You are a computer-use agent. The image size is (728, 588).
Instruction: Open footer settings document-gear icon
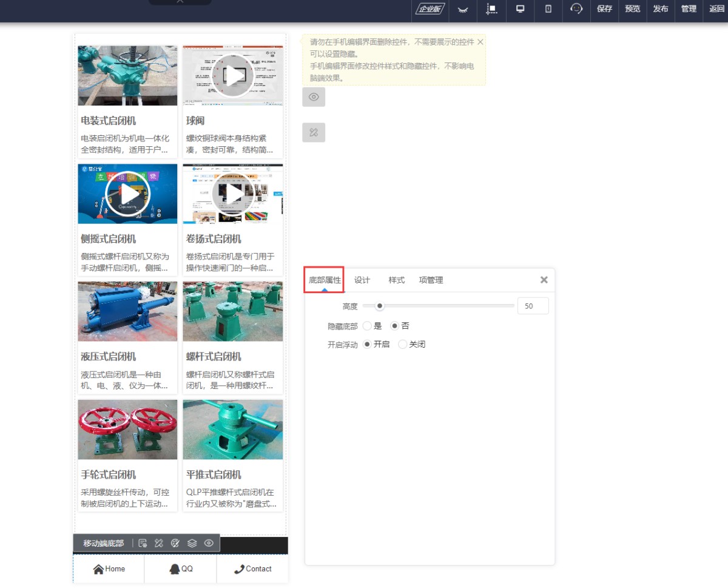coord(143,543)
